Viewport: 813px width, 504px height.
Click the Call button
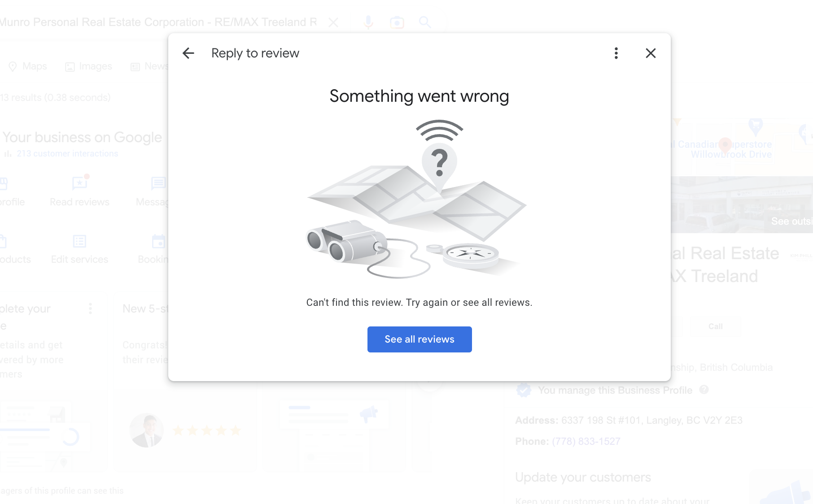(716, 326)
